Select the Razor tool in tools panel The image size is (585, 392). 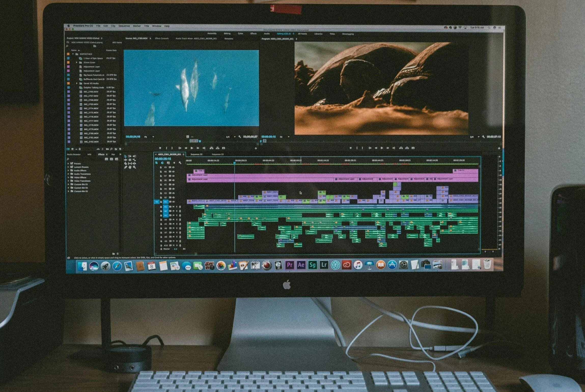tap(126, 163)
